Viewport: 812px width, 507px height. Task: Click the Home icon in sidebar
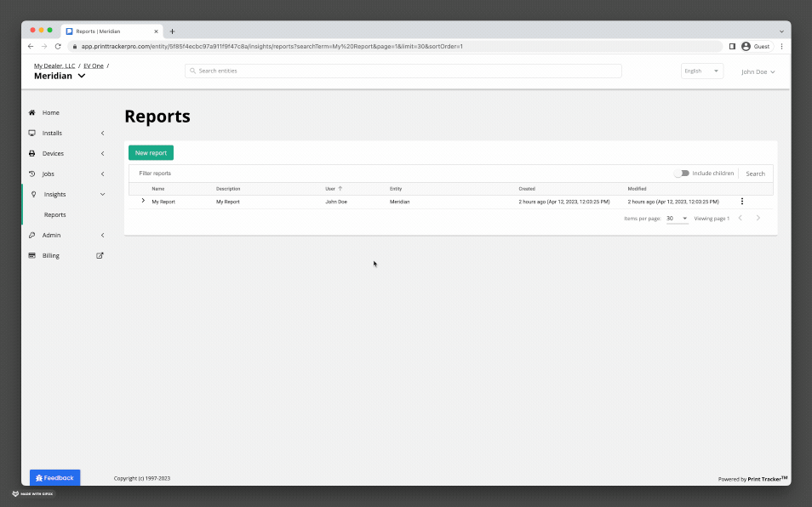32,112
